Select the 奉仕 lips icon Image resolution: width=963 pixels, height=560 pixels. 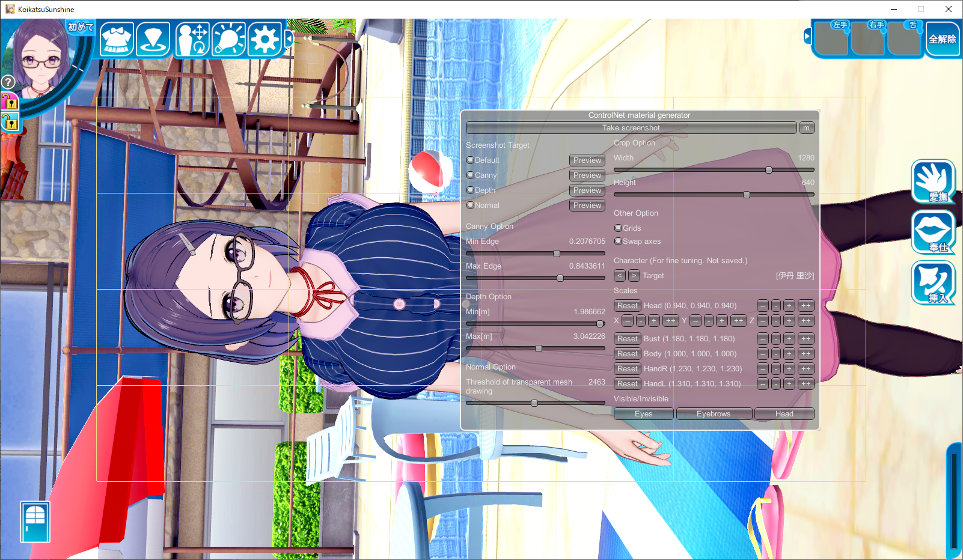pos(934,232)
